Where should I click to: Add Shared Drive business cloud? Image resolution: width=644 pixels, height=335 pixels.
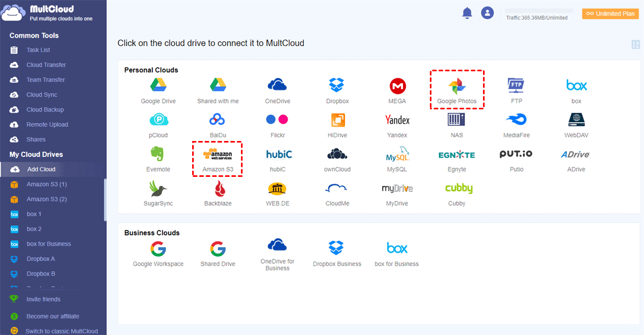pos(218,254)
